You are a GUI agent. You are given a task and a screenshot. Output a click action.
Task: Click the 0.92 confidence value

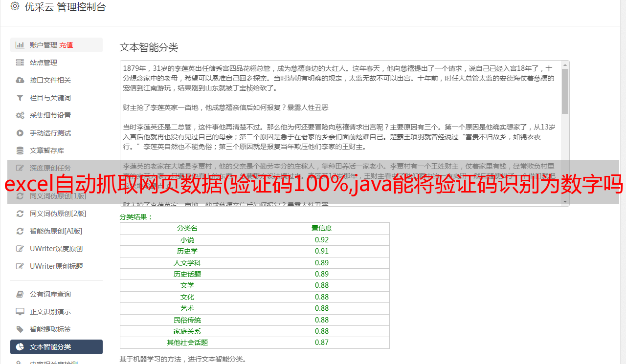322,240
